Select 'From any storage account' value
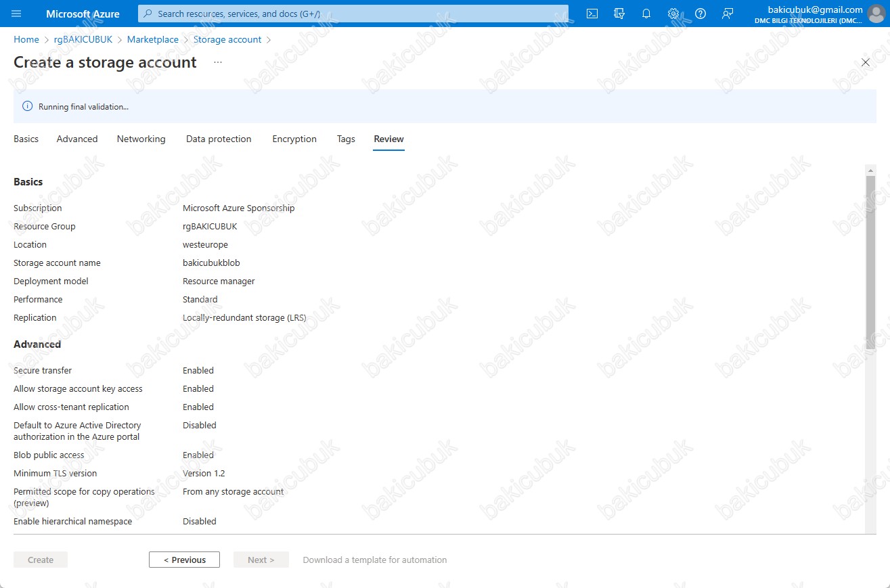890x588 pixels. tap(233, 492)
